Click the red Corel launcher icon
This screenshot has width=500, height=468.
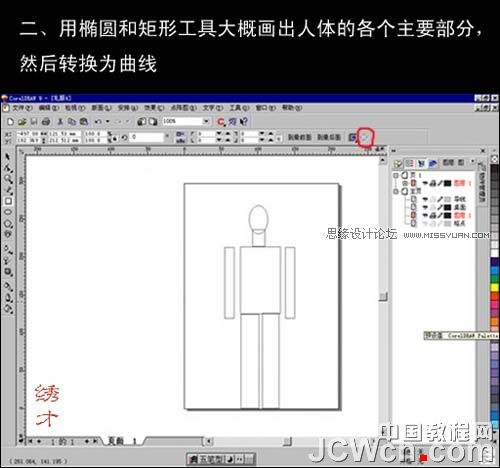(x=221, y=122)
